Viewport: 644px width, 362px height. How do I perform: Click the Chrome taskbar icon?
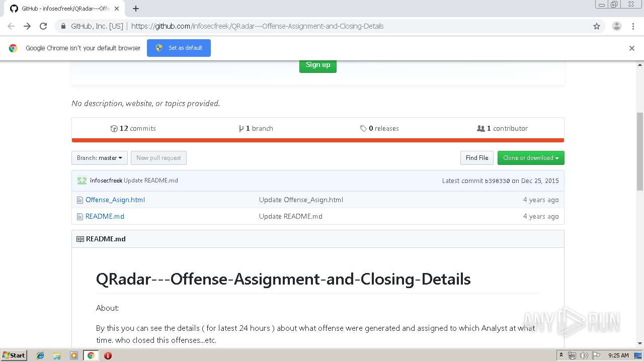pyautogui.click(x=91, y=355)
